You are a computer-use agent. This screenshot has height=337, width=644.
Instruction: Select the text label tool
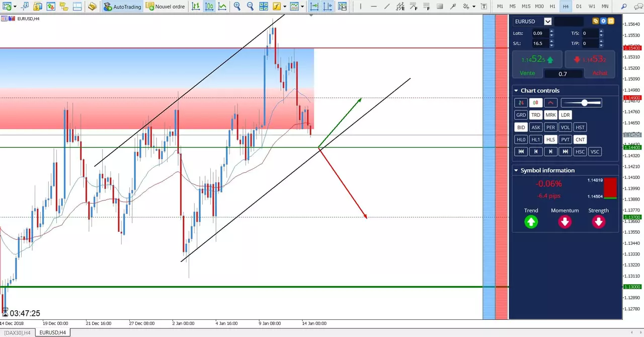(484, 7)
